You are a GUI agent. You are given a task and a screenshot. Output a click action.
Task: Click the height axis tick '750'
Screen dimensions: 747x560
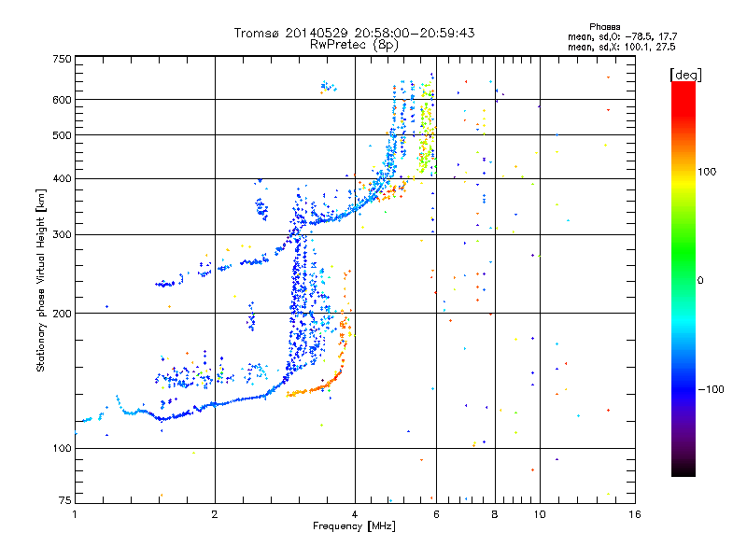[62, 59]
